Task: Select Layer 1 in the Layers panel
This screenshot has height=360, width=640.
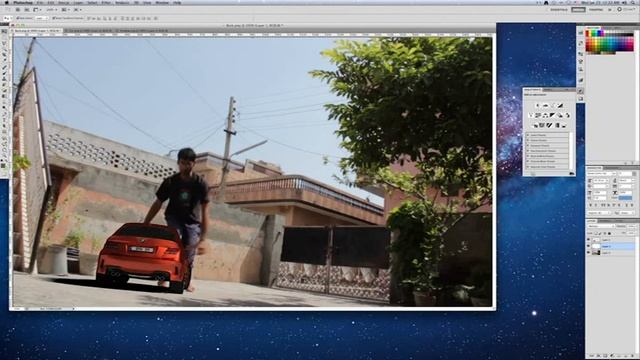Action: [x=611, y=252]
